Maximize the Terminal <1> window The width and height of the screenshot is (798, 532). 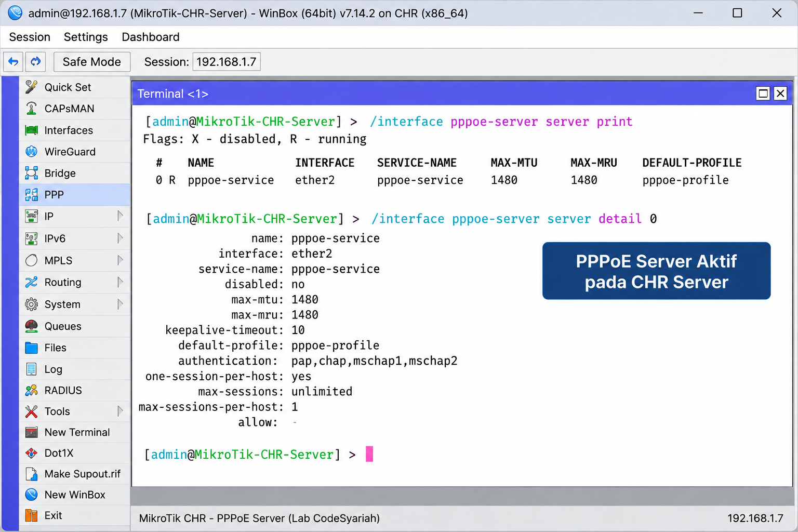tap(763, 94)
